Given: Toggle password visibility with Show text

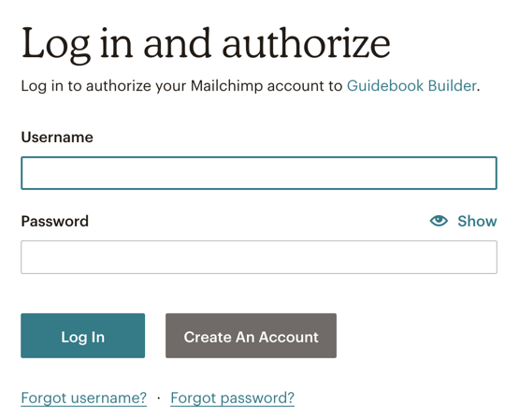Looking at the screenshot, I should [x=477, y=221].
